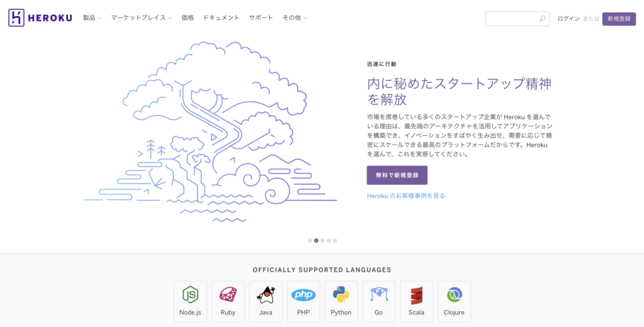This screenshot has height=327, width=644.
Task: Click the HEROKU wordmark text
Action: point(50,18)
